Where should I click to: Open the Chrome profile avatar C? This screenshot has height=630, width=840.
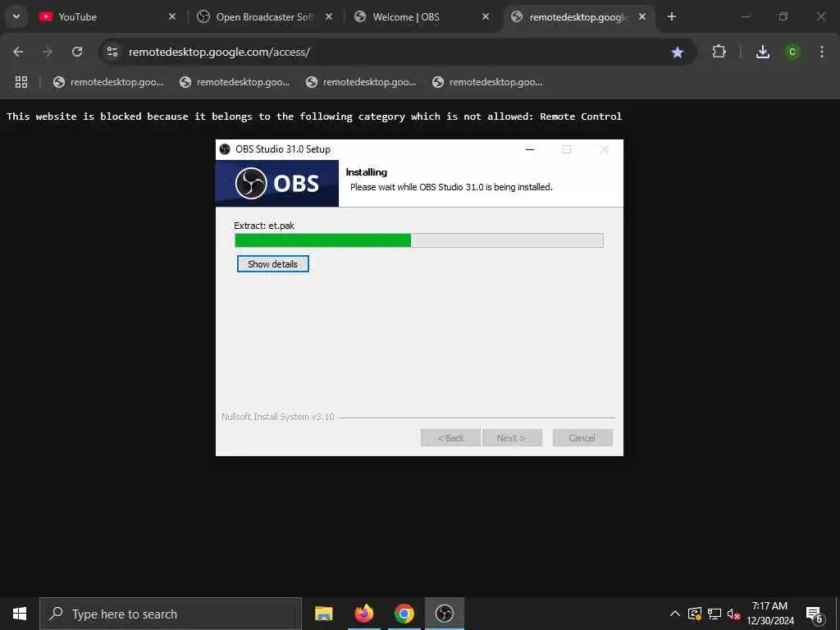(x=792, y=52)
